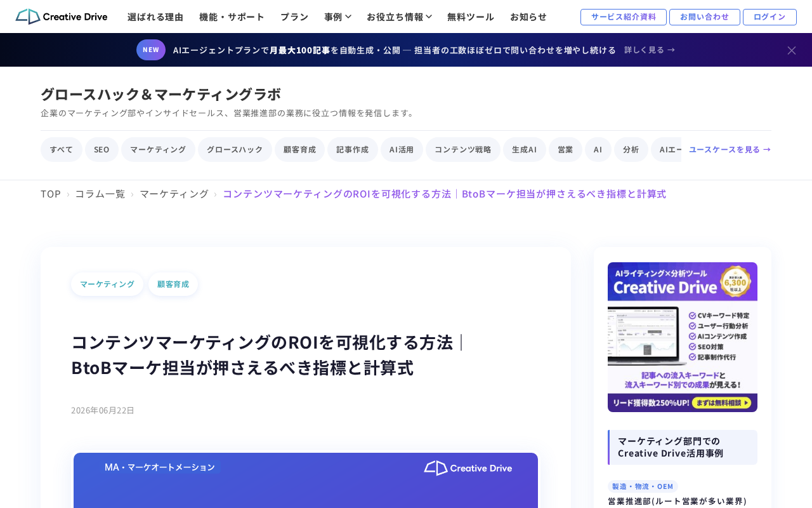Select the 顧客育成 category tag in filter bar
812x508 pixels.
299,150
